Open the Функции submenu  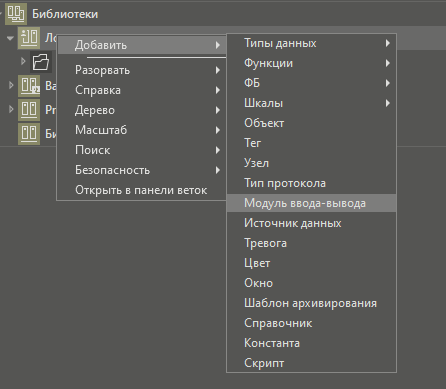click(x=311, y=63)
